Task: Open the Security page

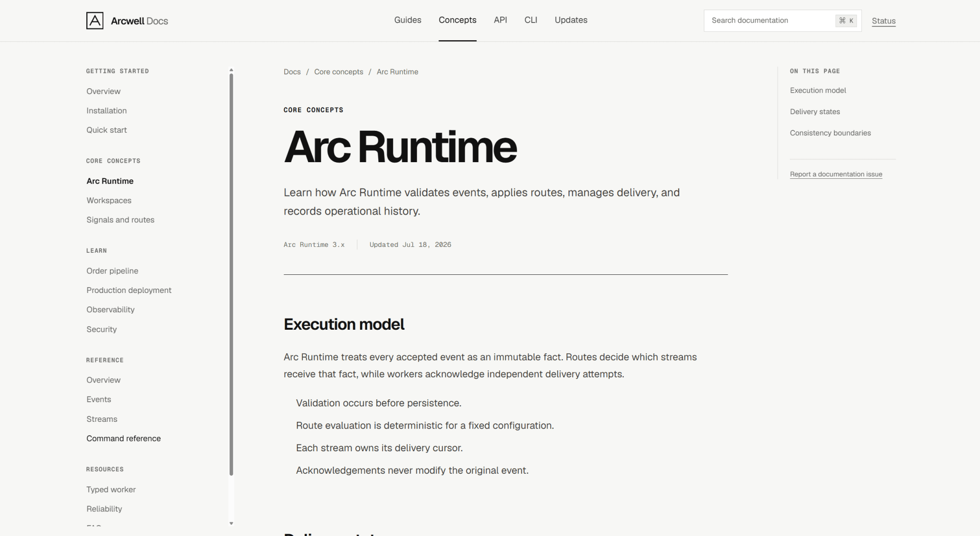Action: tap(101, 329)
